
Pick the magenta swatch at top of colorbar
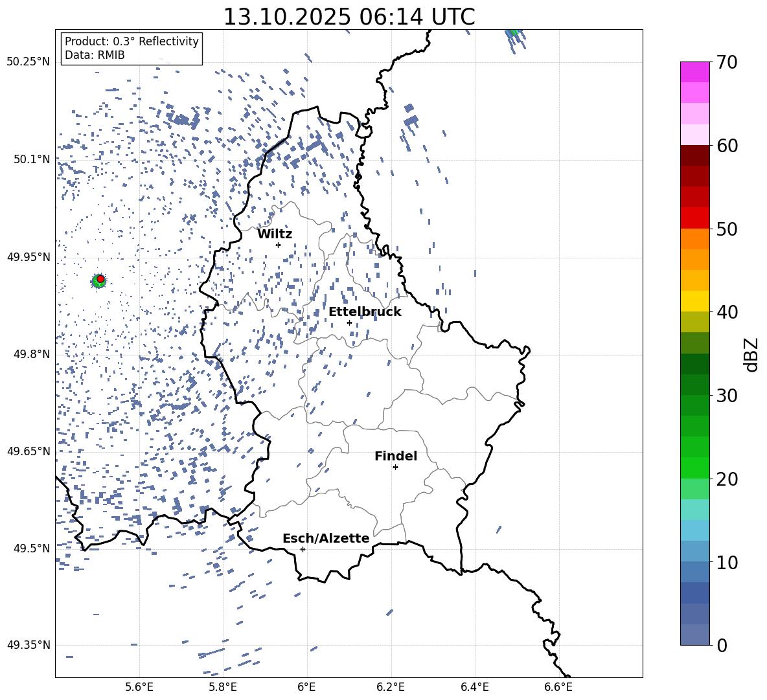coord(694,72)
